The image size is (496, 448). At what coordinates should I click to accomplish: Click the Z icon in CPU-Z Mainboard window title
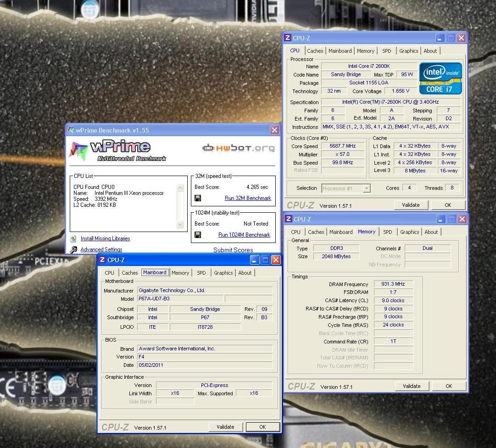point(102,260)
